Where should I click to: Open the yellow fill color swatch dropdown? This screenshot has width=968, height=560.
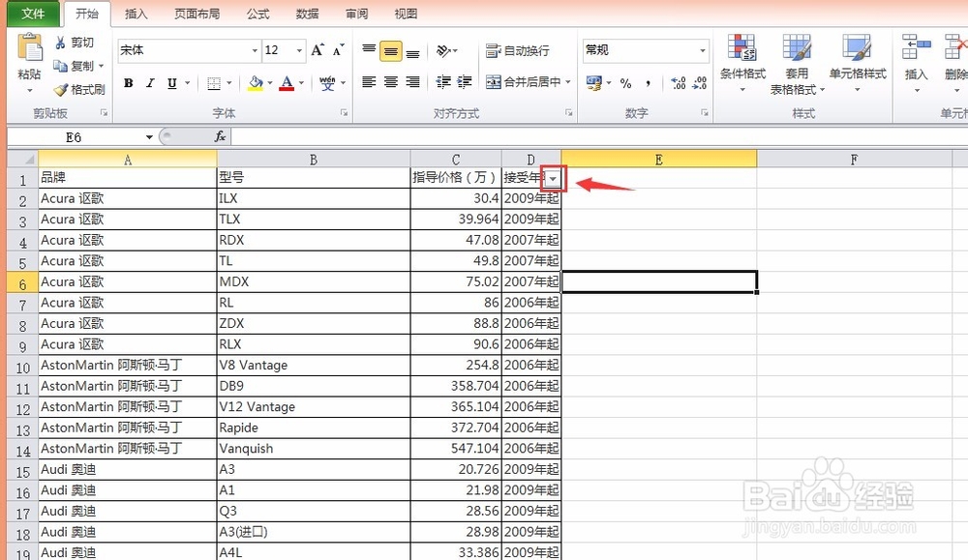pyautogui.click(x=268, y=84)
